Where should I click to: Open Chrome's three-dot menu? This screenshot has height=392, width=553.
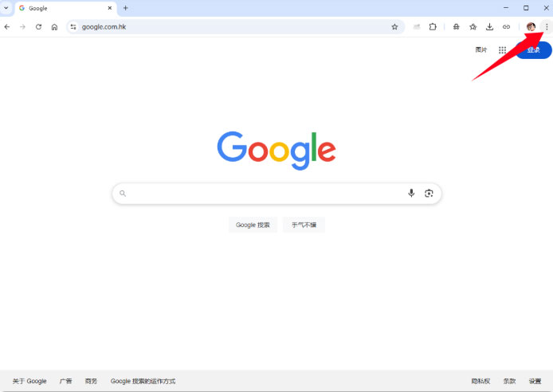coord(547,27)
